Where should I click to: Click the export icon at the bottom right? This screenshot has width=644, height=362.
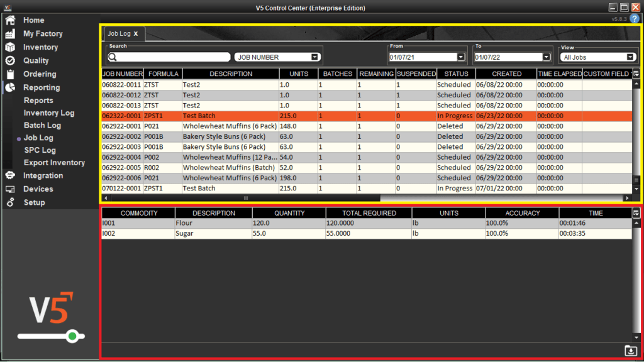pos(631,351)
